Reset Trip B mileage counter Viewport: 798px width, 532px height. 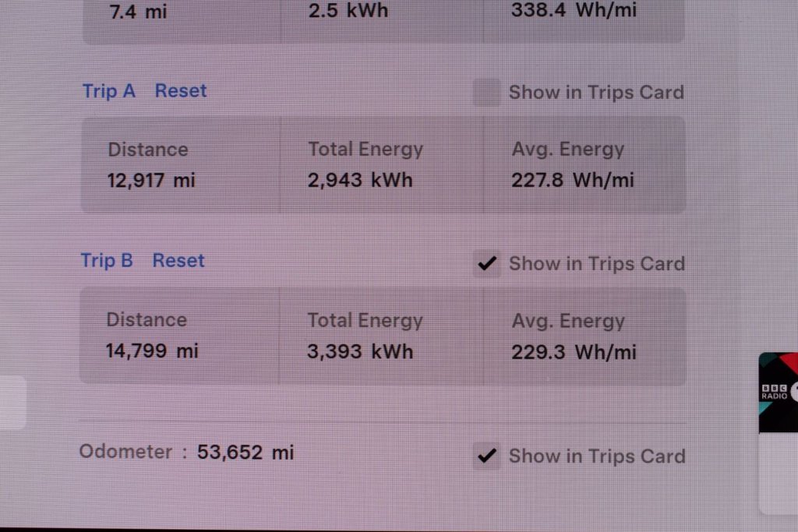(x=178, y=260)
